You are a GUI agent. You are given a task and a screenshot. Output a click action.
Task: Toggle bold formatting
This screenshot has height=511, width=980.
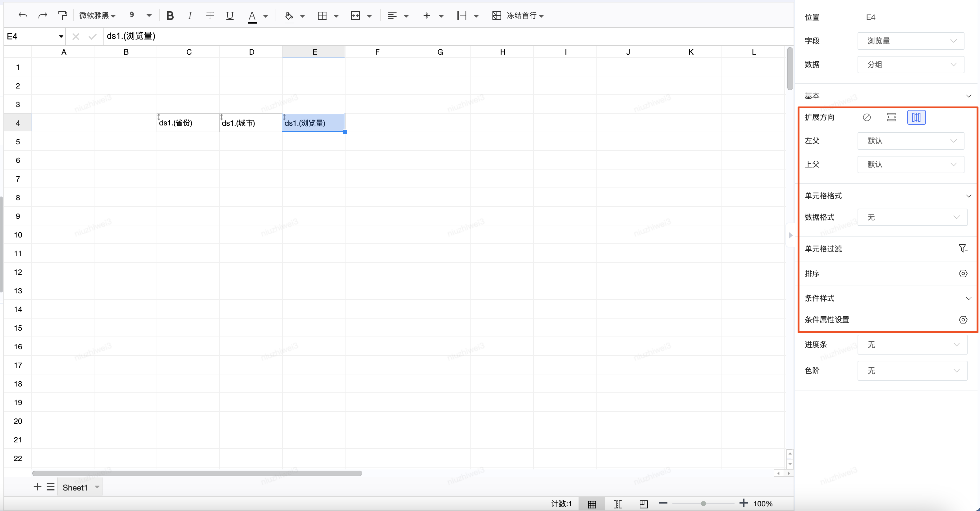(x=170, y=16)
